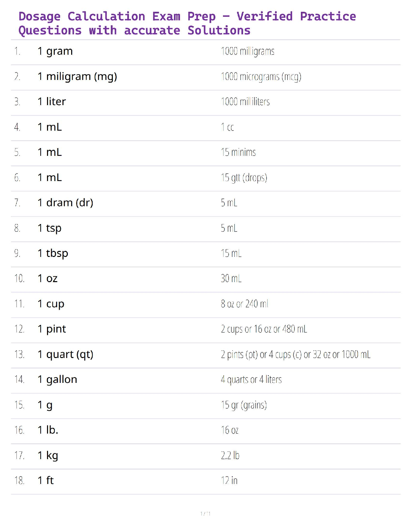Viewport: 411px width, 532px height.
Task: Select the answer "15 gtt (drops)"
Action: tap(244, 178)
